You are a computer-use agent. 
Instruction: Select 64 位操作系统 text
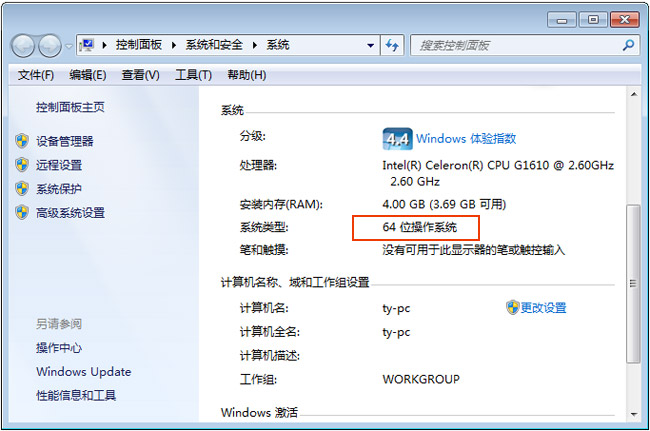point(420,227)
